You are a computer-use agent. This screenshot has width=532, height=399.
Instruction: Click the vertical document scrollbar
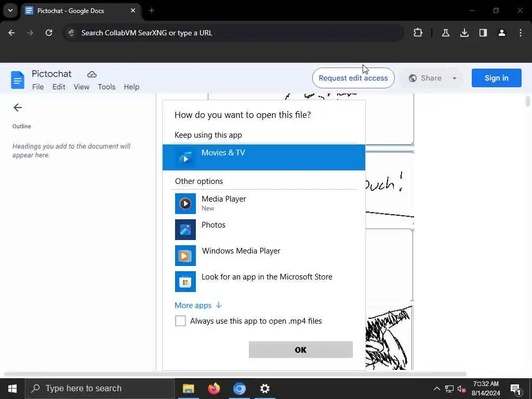point(528,102)
